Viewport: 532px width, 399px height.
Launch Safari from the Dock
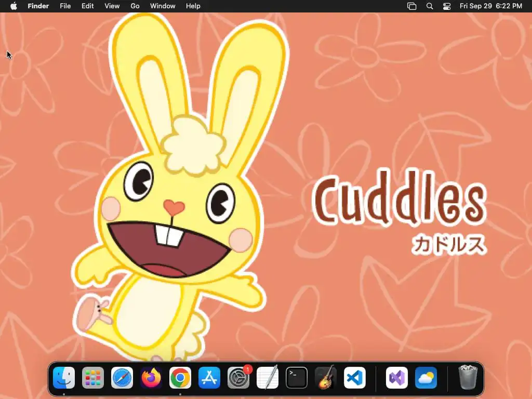tap(122, 378)
